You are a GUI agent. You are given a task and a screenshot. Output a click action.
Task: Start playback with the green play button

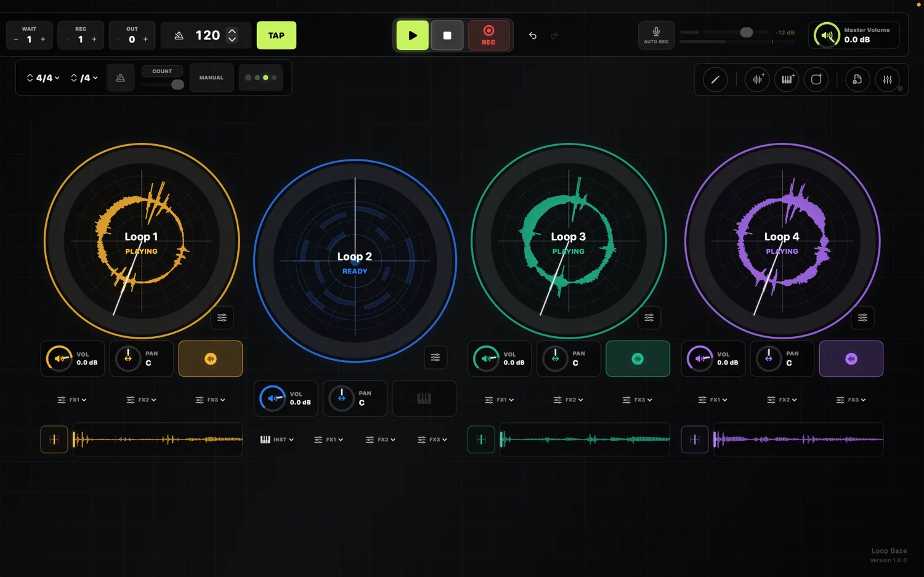(412, 36)
